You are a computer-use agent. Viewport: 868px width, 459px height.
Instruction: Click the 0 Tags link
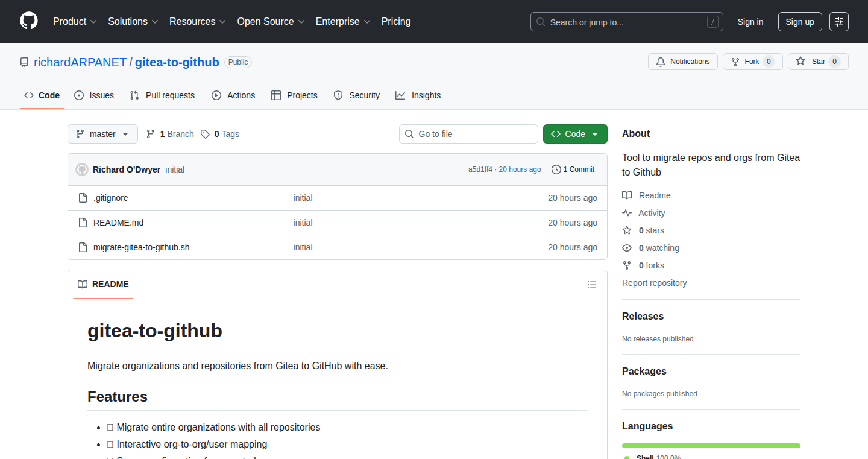point(220,134)
